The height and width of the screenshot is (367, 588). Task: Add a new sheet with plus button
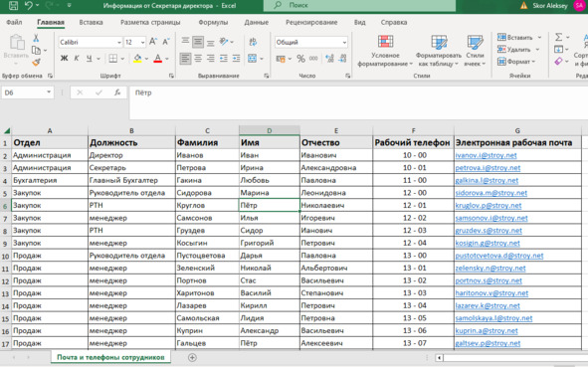[192, 357]
